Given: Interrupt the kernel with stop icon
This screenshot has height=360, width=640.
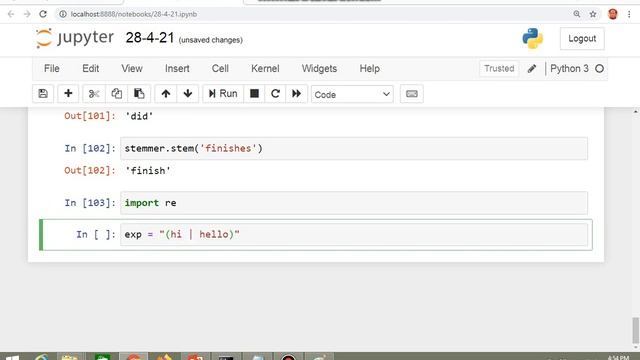Looking at the screenshot, I should click(x=254, y=94).
